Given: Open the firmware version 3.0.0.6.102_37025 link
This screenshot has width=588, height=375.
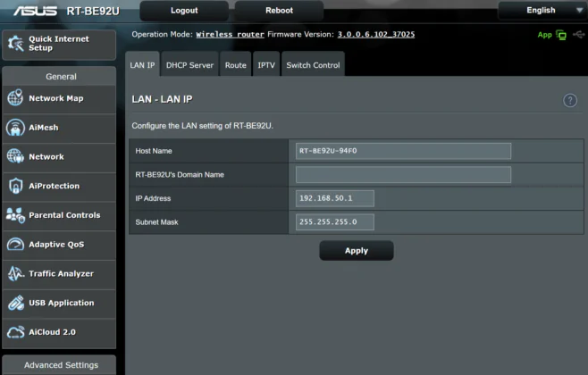Looking at the screenshot, I should (376, 35).
